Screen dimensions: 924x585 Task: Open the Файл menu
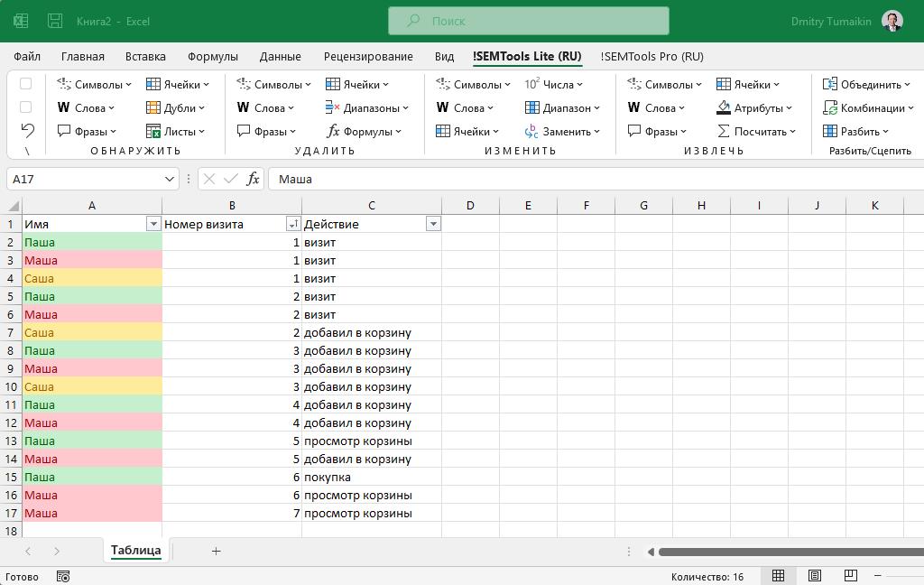(27, 57)
